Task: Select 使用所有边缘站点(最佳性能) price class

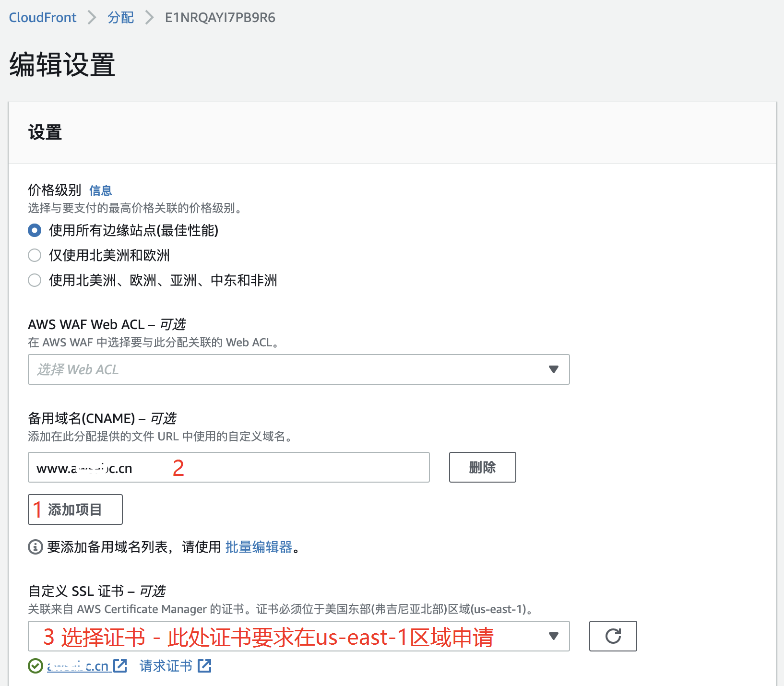Action: click(34, 231)
